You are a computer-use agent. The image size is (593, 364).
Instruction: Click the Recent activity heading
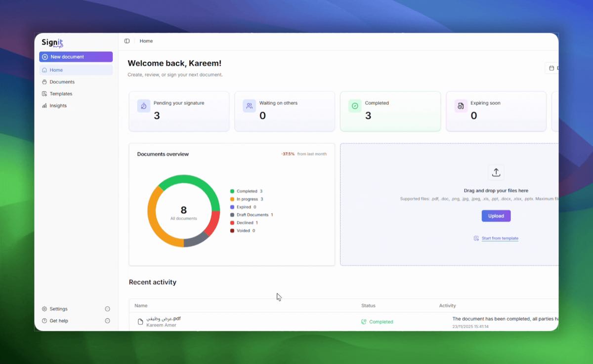[x=153, y=282]
